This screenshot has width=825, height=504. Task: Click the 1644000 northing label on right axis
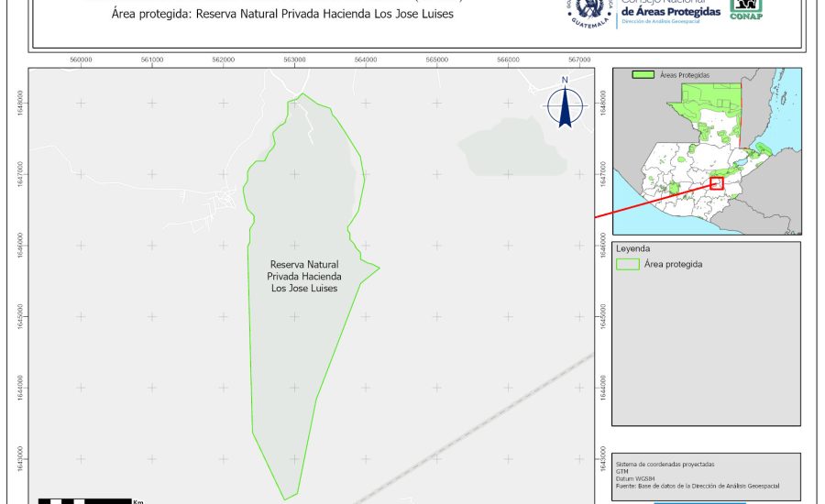click(602, 387)
